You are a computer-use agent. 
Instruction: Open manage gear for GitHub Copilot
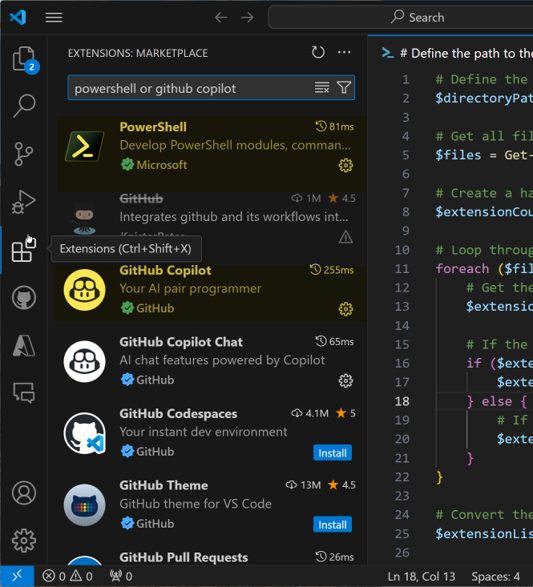click(345, 309)
